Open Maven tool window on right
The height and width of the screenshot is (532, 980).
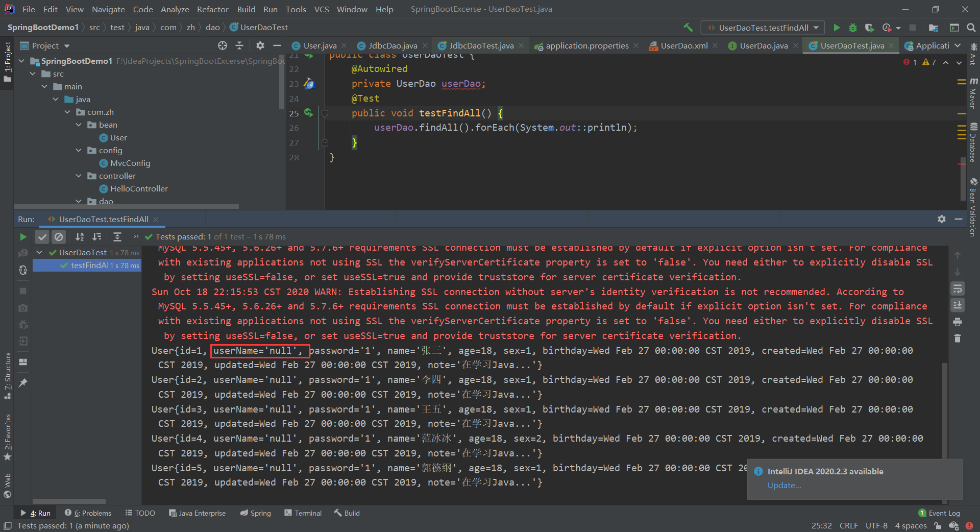click(x=973, y=93)
